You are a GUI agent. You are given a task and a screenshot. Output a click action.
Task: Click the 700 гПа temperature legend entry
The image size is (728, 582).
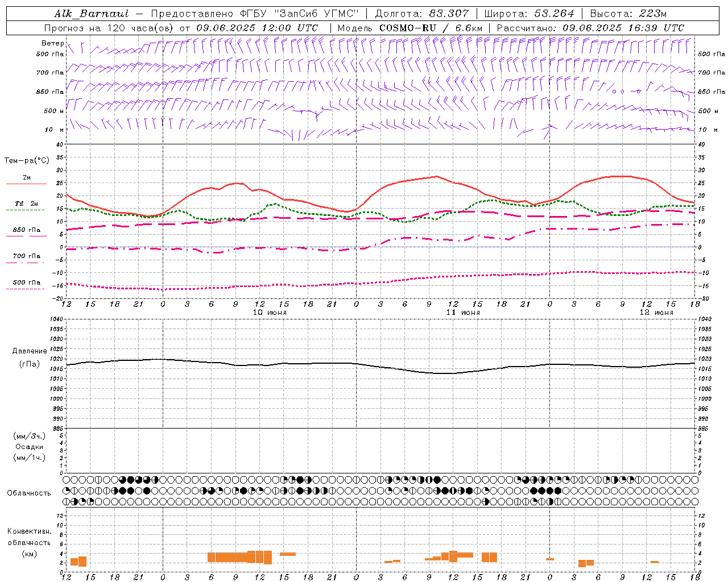[x=27, y=256]
